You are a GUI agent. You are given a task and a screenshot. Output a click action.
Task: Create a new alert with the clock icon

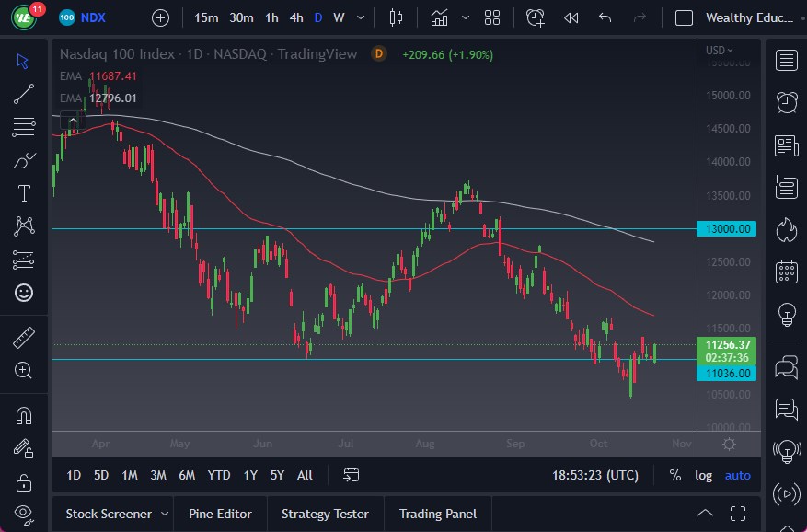point(535,17)
